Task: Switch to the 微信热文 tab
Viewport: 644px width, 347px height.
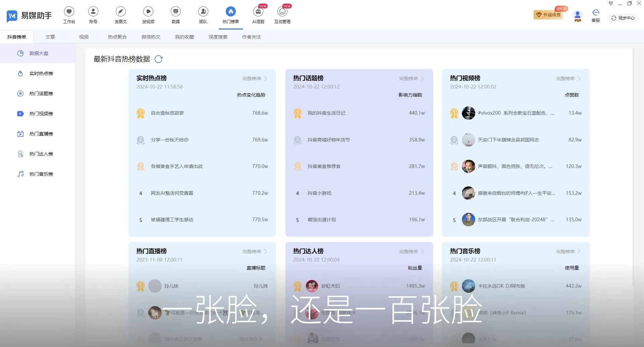Action: click(x=151, y=37)
